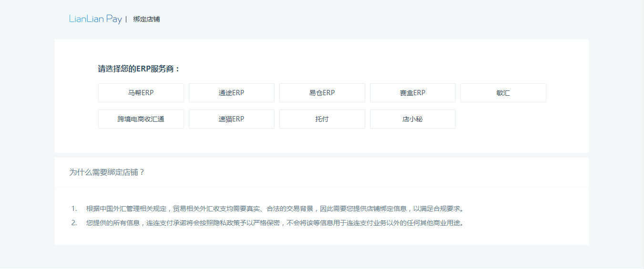
Task: Select the 敏汇 provider
Action: pyautogui.click(x=503, y=93)
